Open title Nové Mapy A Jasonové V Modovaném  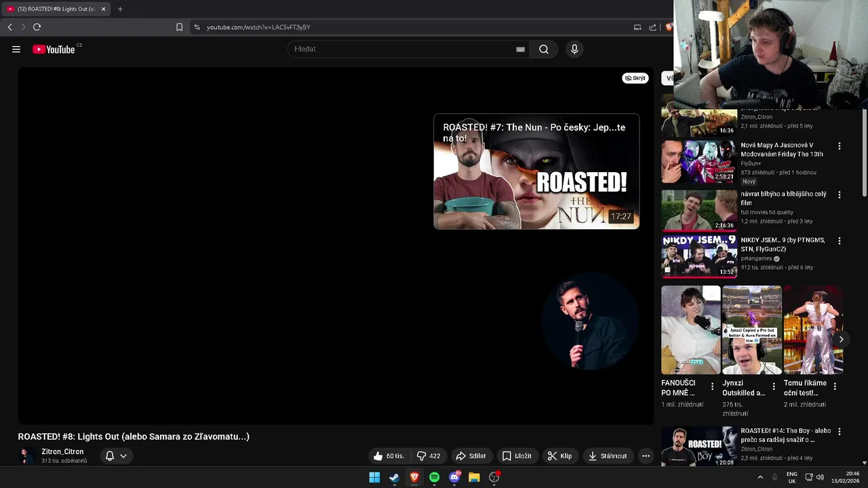pyautogui.click(x=782, y=150)
